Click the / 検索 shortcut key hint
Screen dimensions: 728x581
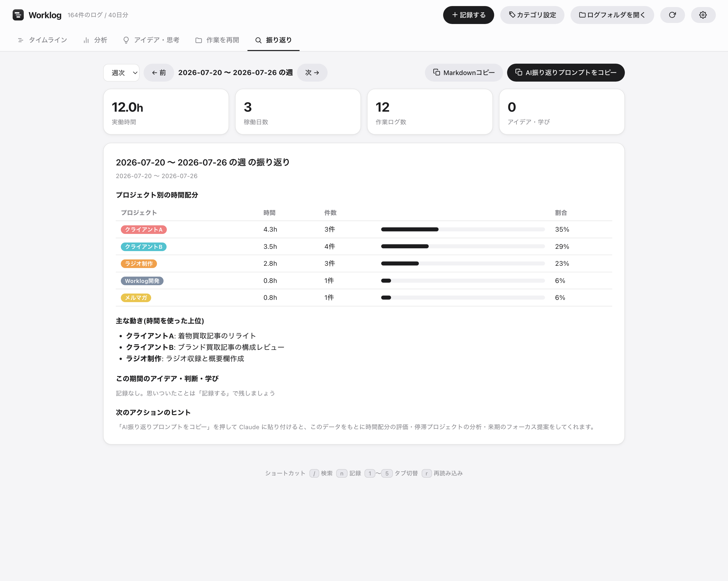(x=321, y=473)
